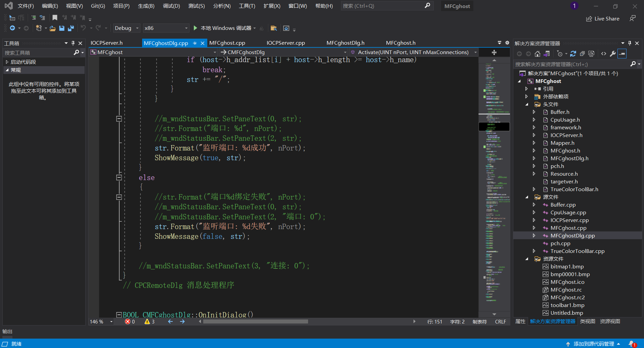Screen dimensions: 644x348
Task: Open the 调试(D) menu
Action: tap(171, 6)
